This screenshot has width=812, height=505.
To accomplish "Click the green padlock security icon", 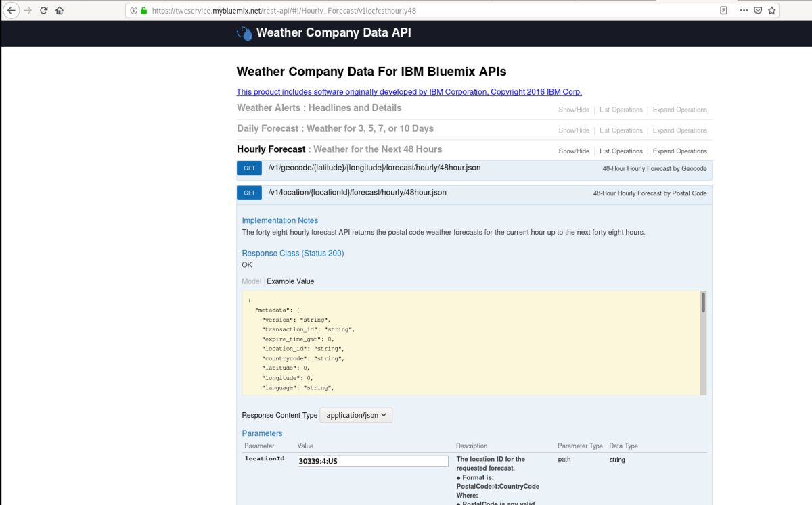I will pyautogui.click(x=143, y=11).
